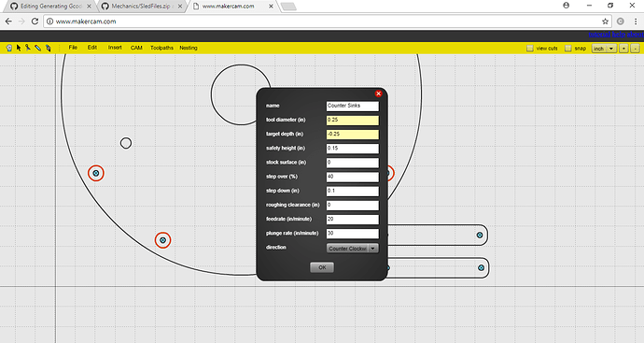Enable the view cuts checkbox
Viewport: 644px width, 343px height.
pyautogui.click(x=530, y=49)
